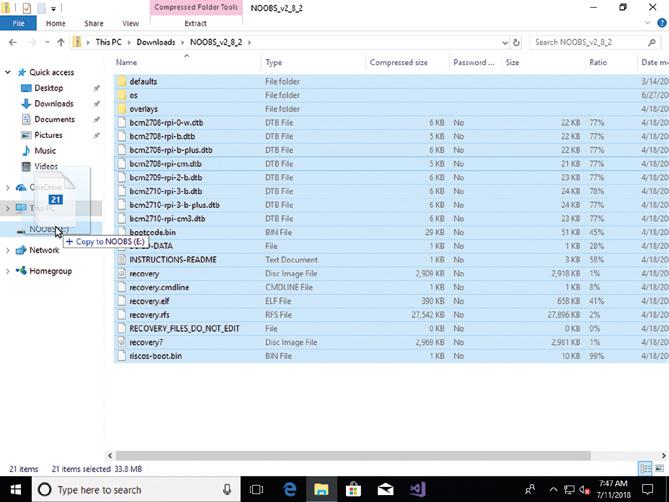Expand the Network tree node
Viewport: 669px width, 502px height.
point(7,250)
